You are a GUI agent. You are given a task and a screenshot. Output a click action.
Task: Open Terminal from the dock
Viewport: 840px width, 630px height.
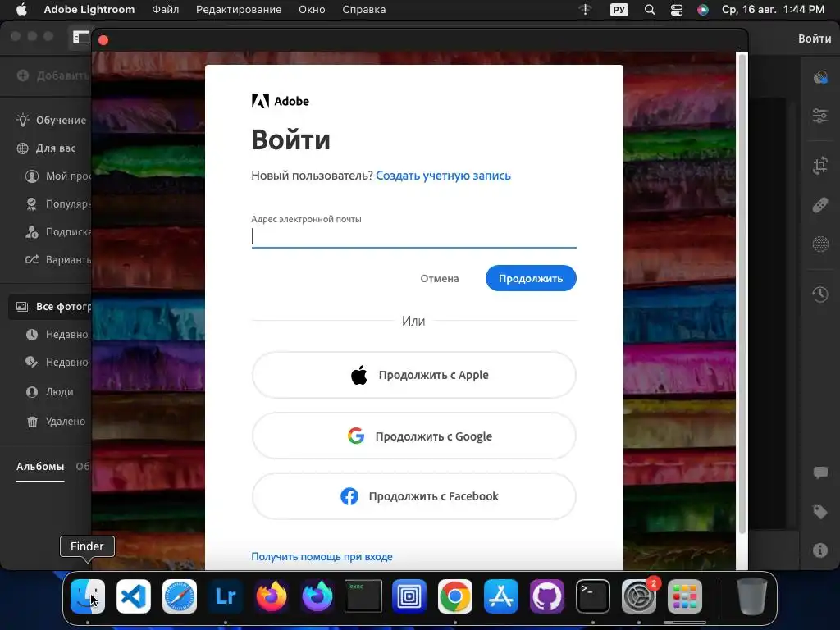pos(592,596)
